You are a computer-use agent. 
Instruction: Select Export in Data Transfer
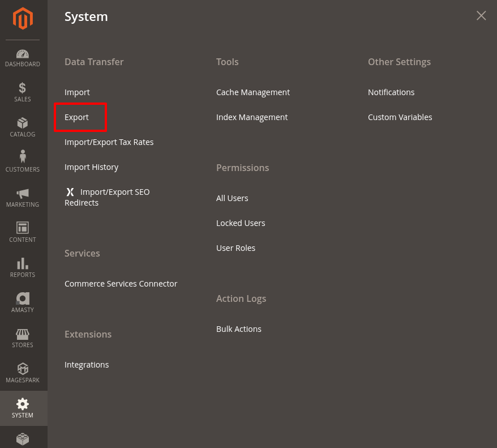tap(76, 117)
